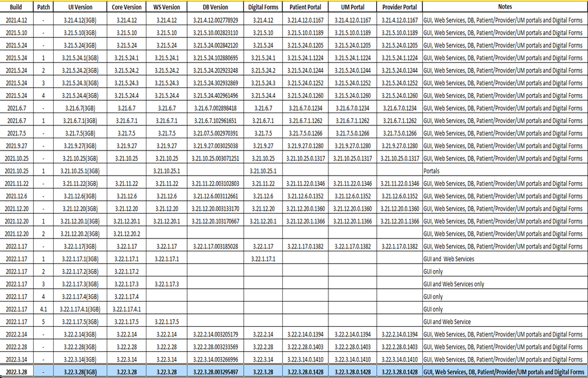Click the Patch cell showing 4.1
Viewport: 588px width, 378px height.
[x=43, y=309]
